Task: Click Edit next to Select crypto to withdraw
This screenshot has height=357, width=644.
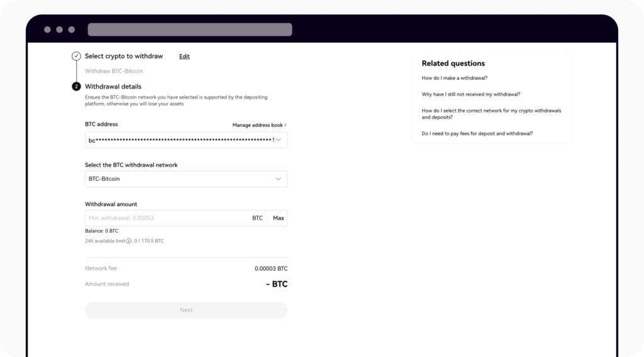Action: (x=184, y=57)
